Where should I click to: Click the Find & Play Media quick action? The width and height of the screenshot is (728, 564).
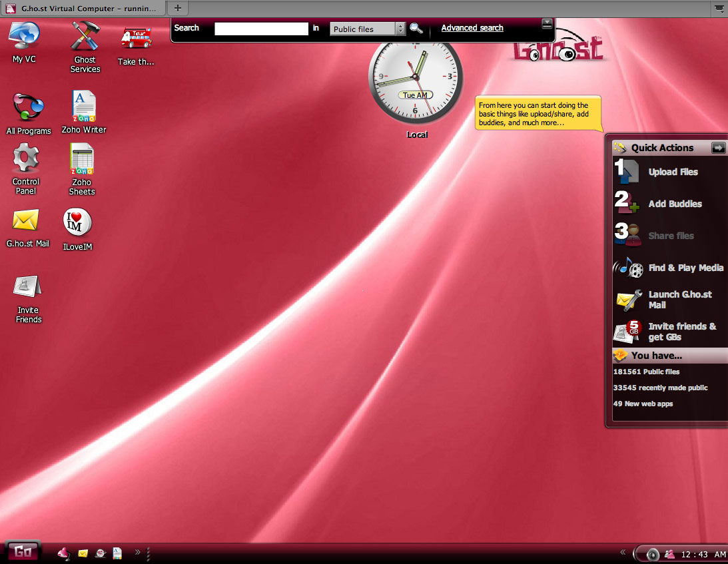[669, 268]
